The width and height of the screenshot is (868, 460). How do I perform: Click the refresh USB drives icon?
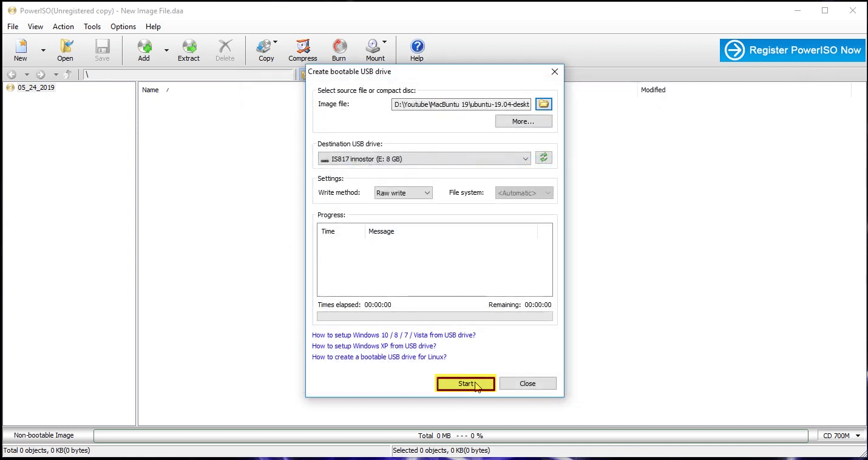click(544, 158)
